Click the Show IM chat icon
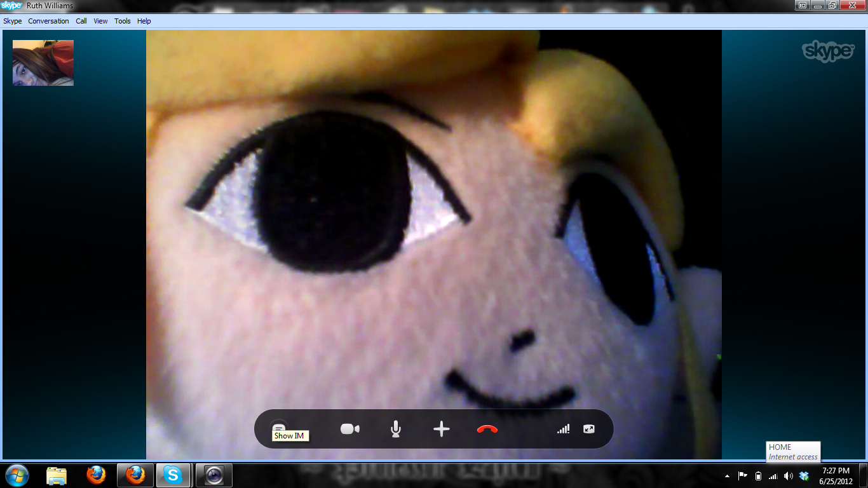 click(x=278, y=428)
